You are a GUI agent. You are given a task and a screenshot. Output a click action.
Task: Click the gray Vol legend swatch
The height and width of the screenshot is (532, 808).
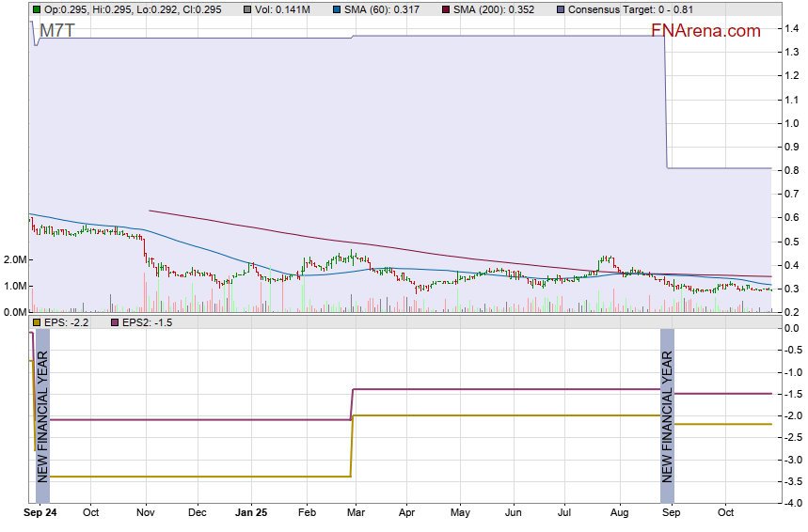click(246, 9)
